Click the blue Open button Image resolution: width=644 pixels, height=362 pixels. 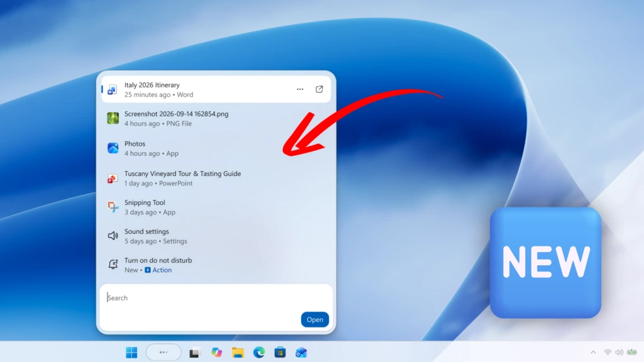point(314,319)
